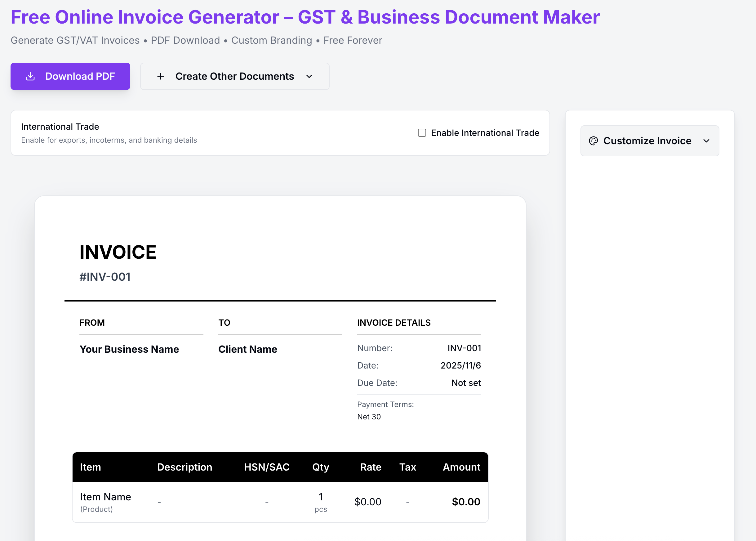Click the palette icon on Customize Invoice
Image resolution: width=756 pixels, height=541 pixels.
(x=593, y=141)
